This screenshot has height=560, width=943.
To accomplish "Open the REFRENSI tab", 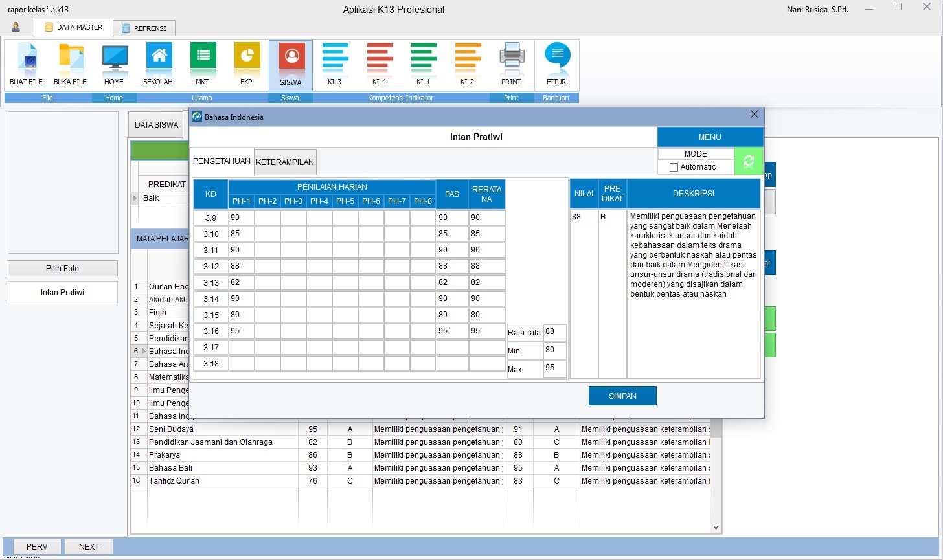I will pos(145,28).
